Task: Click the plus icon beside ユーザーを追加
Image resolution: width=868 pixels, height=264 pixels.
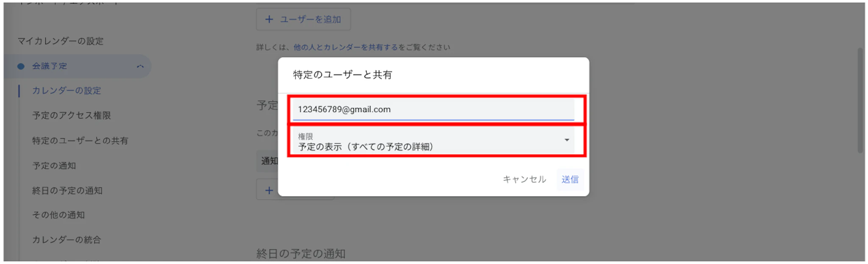Action: pyautogui.click(x=269, y=19)
